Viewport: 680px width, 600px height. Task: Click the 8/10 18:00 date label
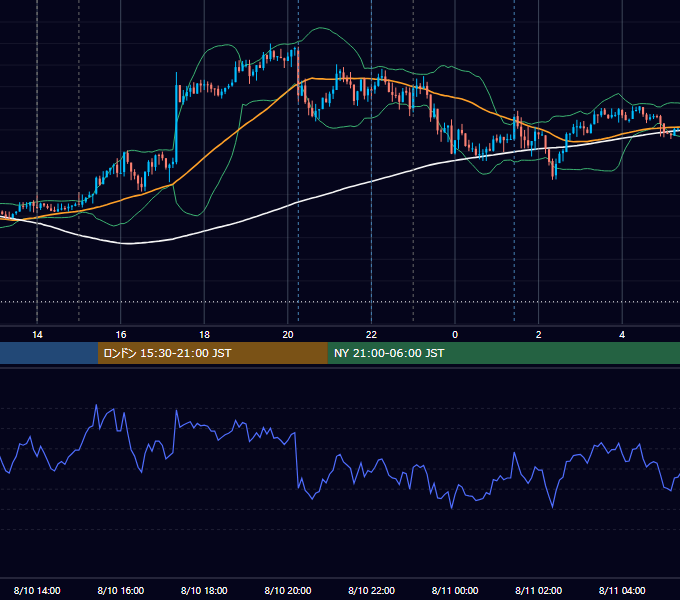coord(204,590)
